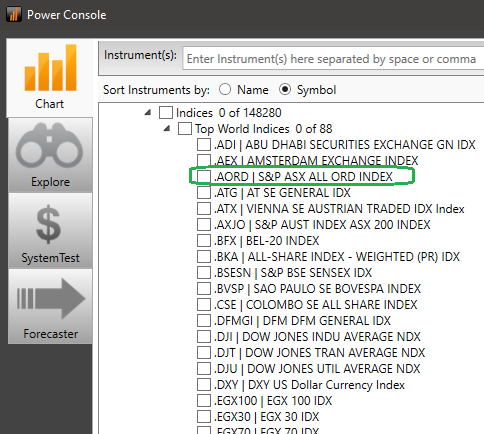Select DFM DFM GENERAL IDX text
The image size is (484, 434).
point(327,321)
